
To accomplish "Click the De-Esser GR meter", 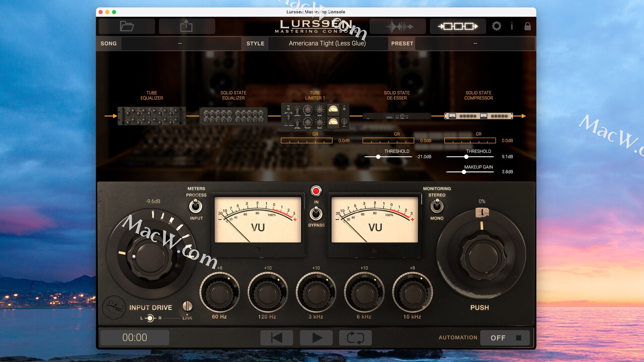I will tap(388, 141).
